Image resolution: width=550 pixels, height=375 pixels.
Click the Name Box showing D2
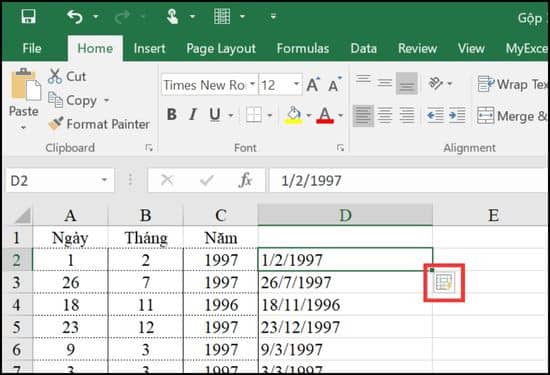(x=60, y=181)
